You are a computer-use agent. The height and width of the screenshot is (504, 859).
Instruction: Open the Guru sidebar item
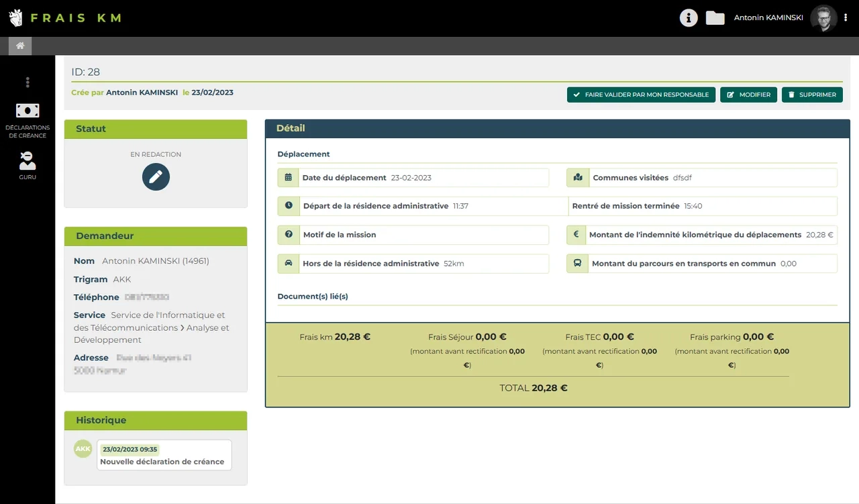tap(28, 166)
